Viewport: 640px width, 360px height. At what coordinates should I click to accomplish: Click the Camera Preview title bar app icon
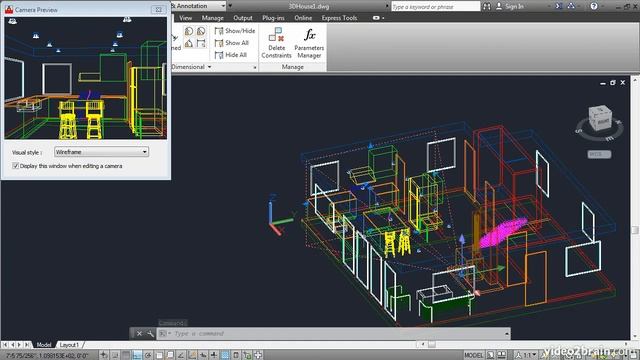point(9,9)
